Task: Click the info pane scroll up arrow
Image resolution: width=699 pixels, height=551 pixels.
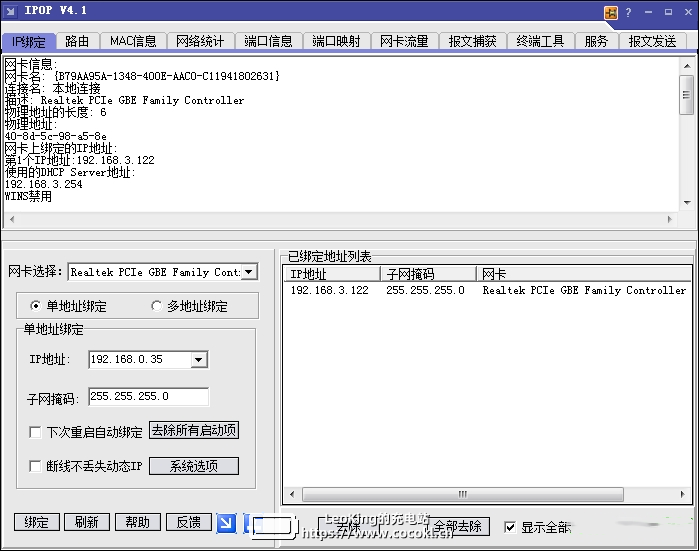Action: tap(687, 66)
